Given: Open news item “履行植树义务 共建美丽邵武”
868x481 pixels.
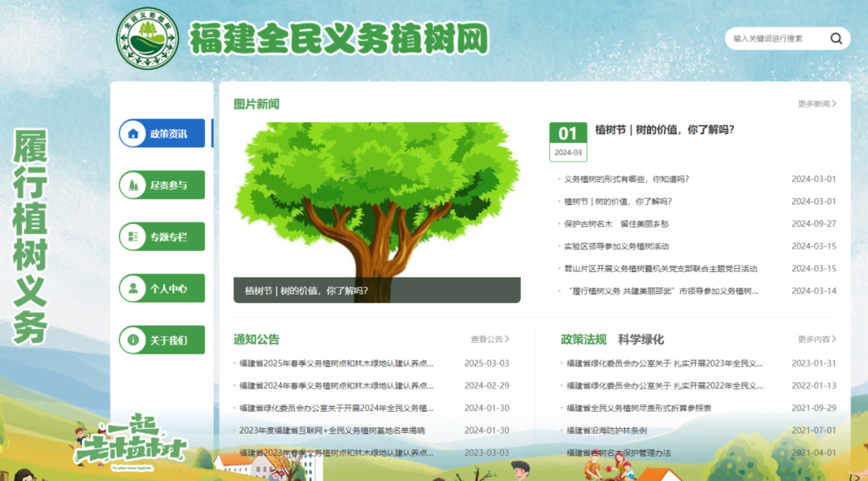Looking at the screenshot, I should 661,291.
